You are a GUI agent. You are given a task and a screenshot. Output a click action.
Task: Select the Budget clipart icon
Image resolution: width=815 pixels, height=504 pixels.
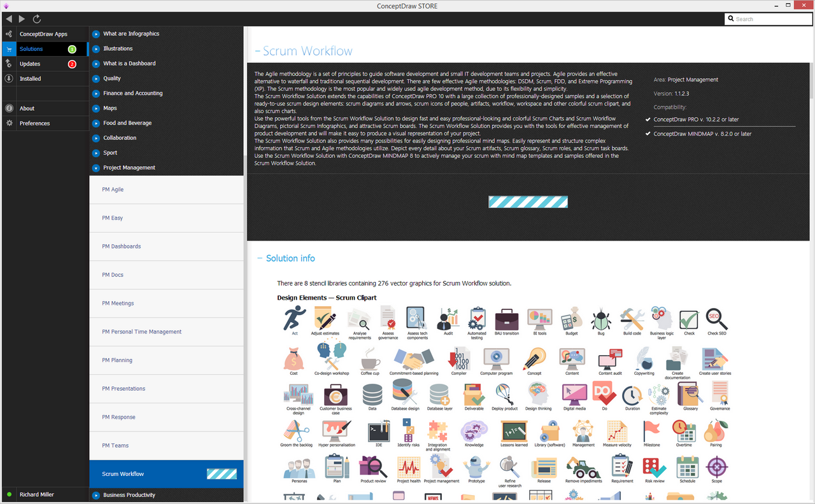571,318
